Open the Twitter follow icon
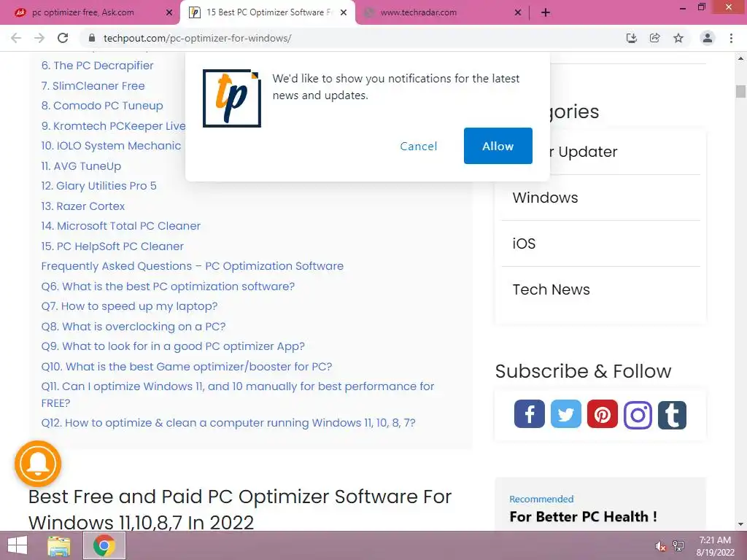747x560 pixels. tap(566, 414)
